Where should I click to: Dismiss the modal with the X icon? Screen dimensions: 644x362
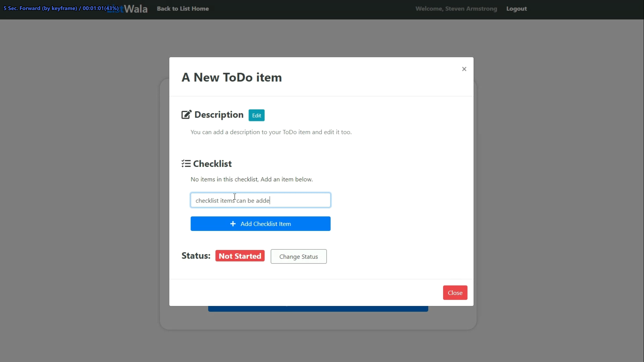(464, 69)
